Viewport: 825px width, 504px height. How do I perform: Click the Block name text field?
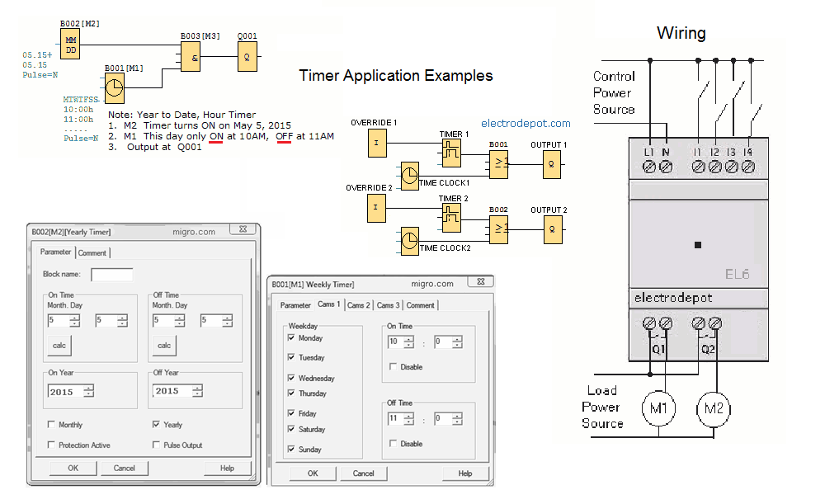point(111,274)
